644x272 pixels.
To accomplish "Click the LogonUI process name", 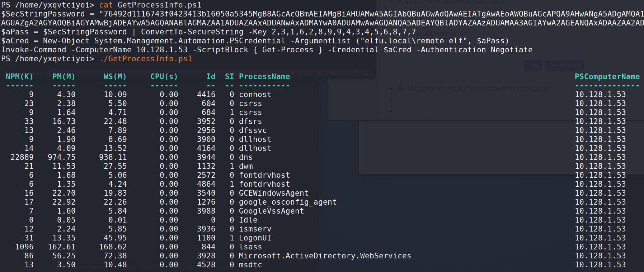I will (255, 238).
